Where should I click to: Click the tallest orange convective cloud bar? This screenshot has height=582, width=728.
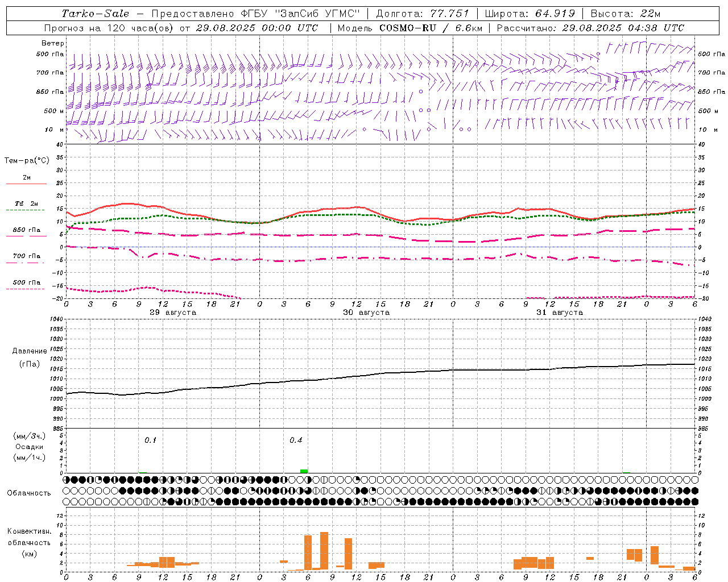pyautogui.click(x=324, y=551)
